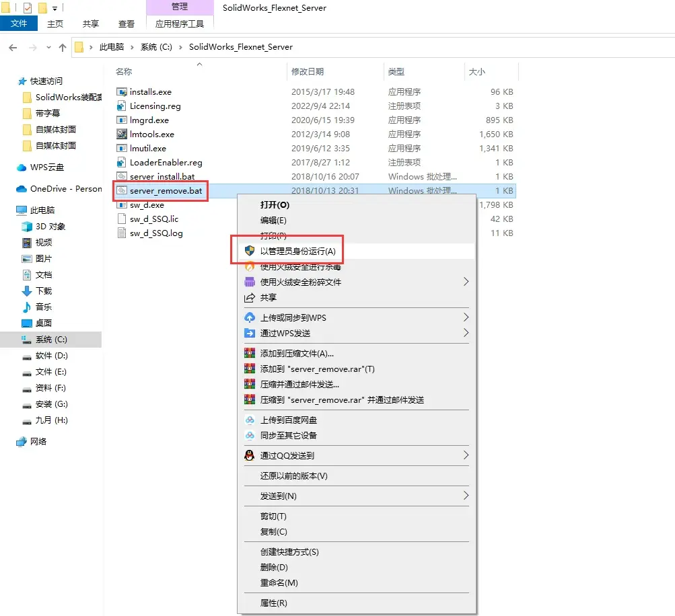The image size is (675, 616).
Task: Click the forward navigation arrow
Action: [x=33, y=47]
